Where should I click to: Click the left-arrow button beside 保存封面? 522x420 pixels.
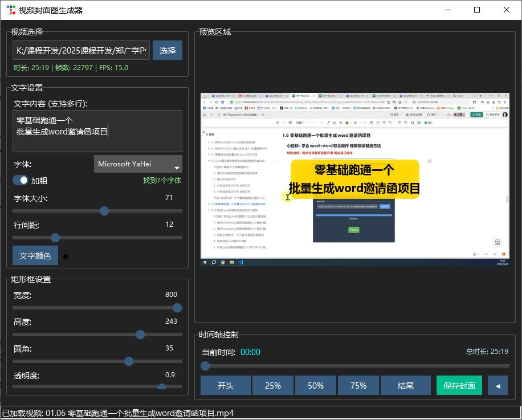click(497, 386)
